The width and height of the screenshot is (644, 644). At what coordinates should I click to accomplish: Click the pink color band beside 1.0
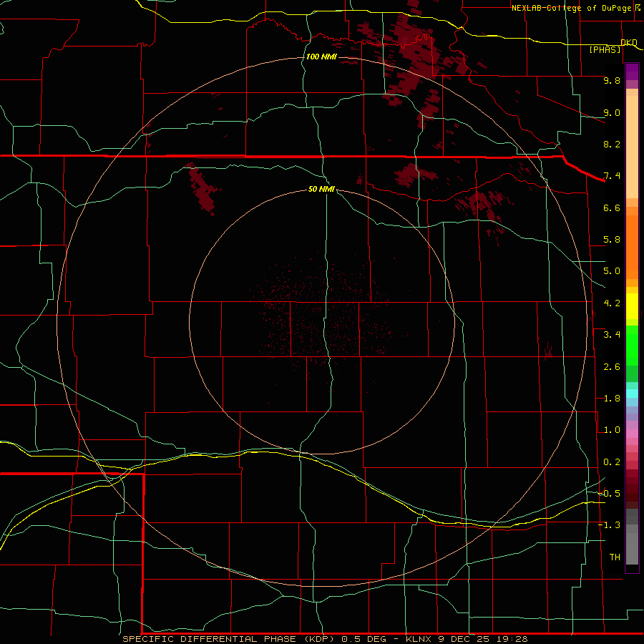[x=632, y=434]
